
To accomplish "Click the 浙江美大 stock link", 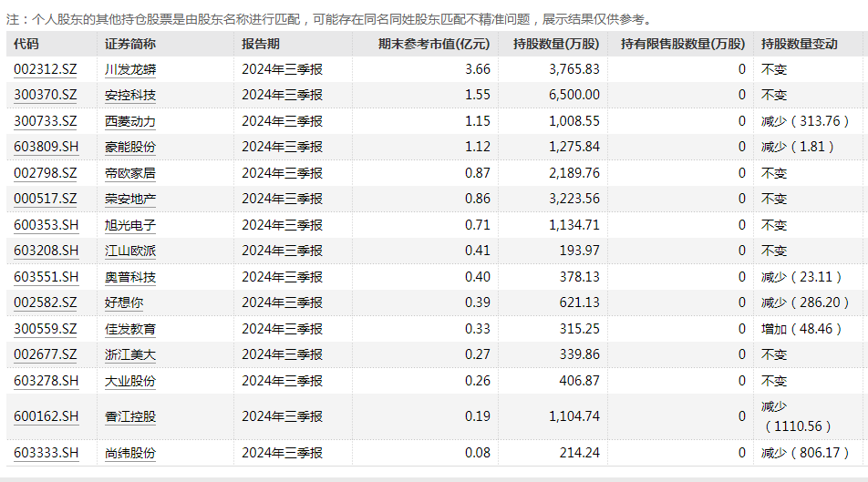I will pos(130,354).
